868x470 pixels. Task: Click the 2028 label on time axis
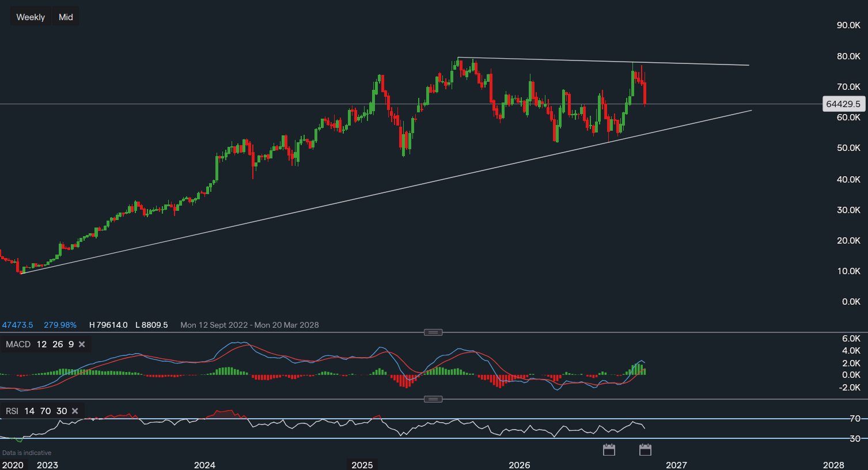pos(834,465)
